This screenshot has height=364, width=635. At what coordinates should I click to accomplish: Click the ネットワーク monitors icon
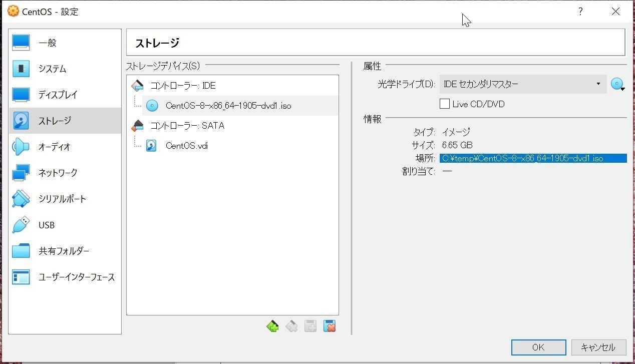coord(21,173)
